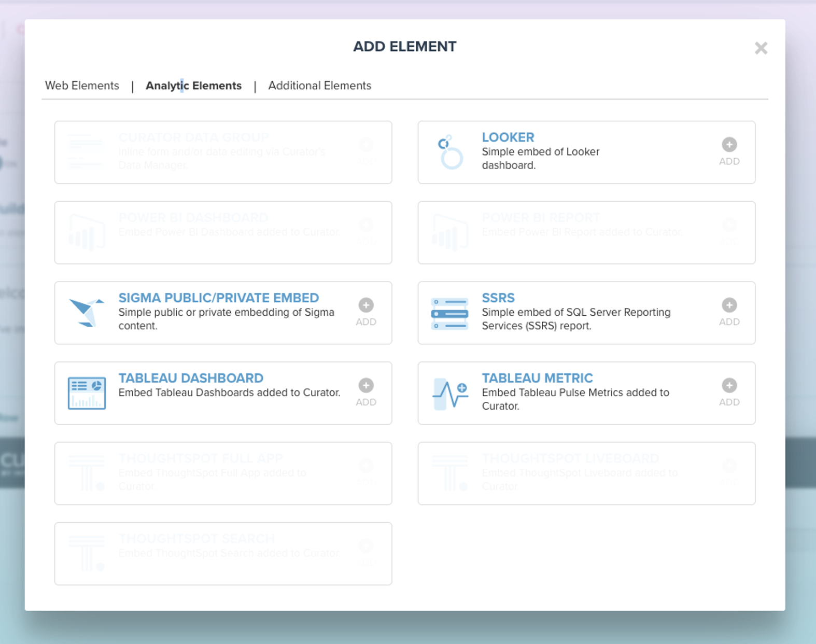This screenshot has height=644, width=816.
Task: Switch to the Web Elements tab
Action: pyautogui.click(x=82, y=86)
